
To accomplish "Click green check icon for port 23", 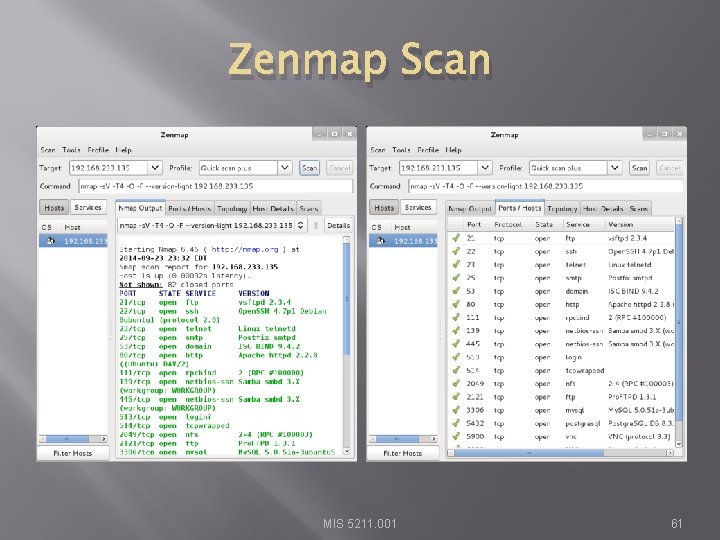I will [x=456, y=264].
